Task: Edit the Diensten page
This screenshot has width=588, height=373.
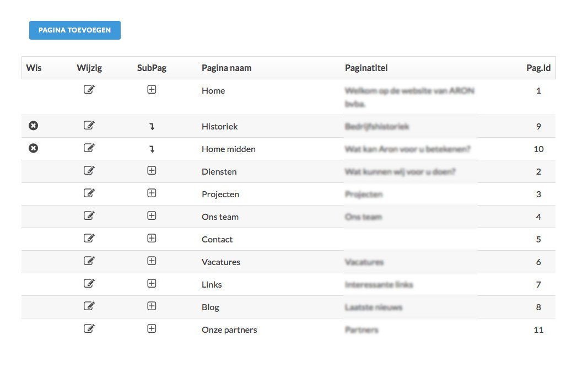Action: tap(89, 170)
